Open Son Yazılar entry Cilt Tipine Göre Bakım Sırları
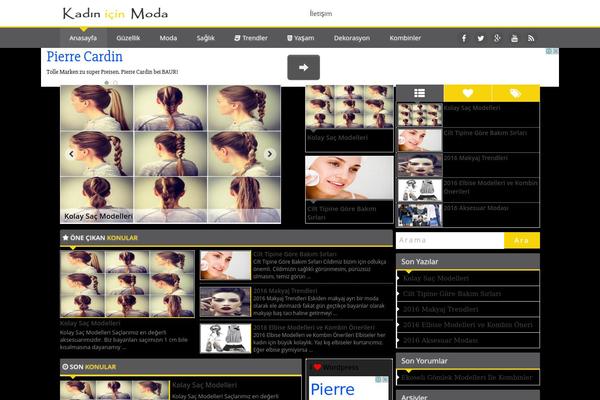Viewport: 600px width, 400px height. click(x=452, y=294)
